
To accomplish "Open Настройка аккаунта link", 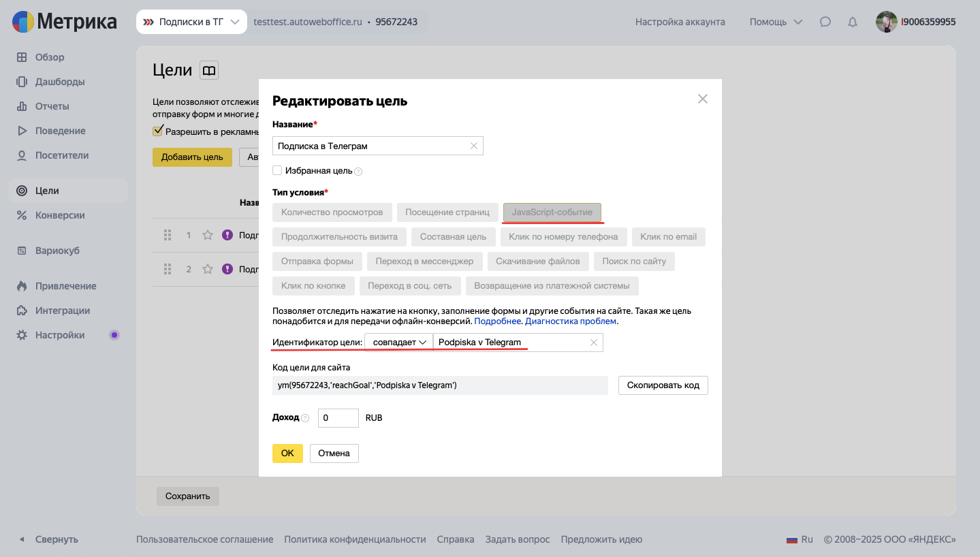I will [x=680, y=22].
